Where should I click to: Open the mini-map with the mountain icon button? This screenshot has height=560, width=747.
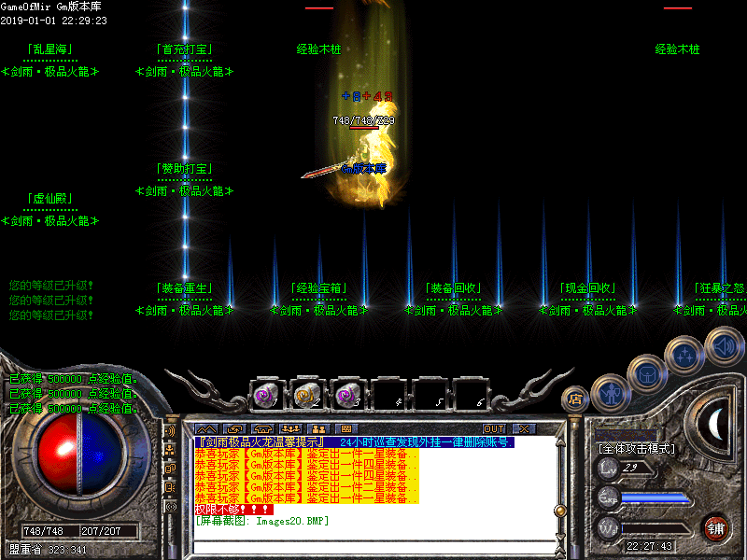[206, 429]
